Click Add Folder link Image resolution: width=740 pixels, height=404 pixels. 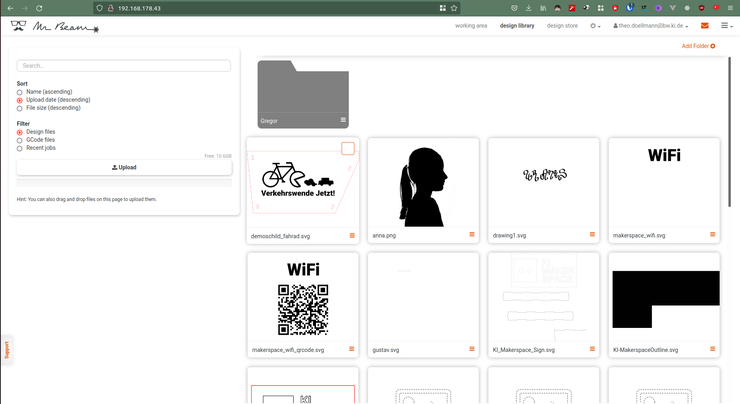click(x=698, y=46)
